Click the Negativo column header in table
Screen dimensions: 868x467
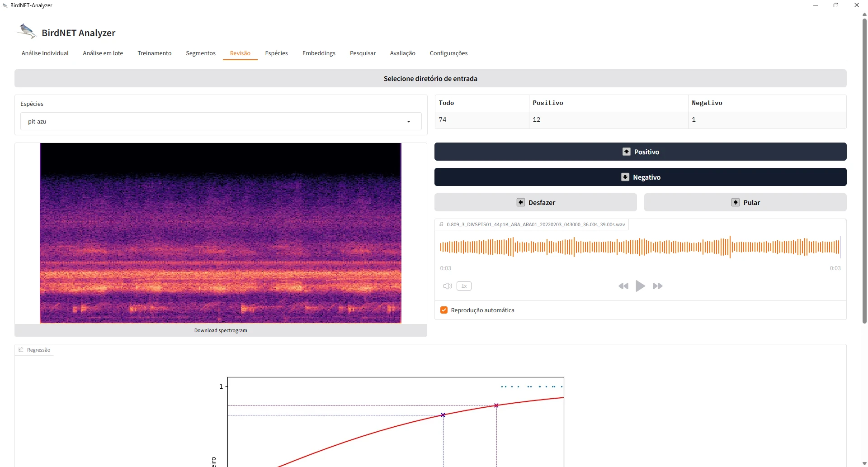(x=767, y=103)
